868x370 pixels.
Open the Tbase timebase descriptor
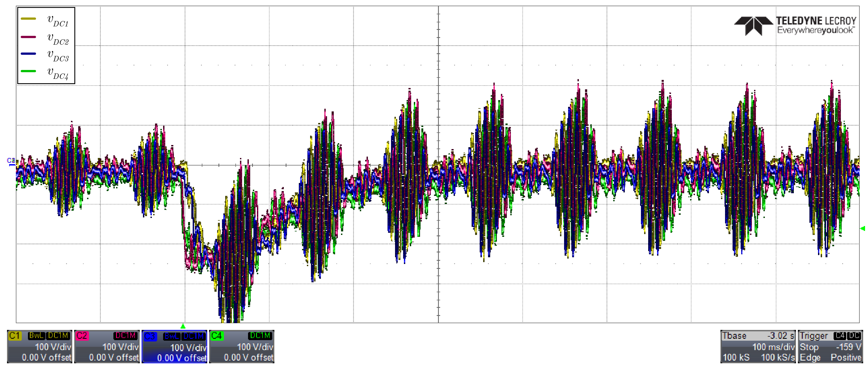tap(734, 336)
